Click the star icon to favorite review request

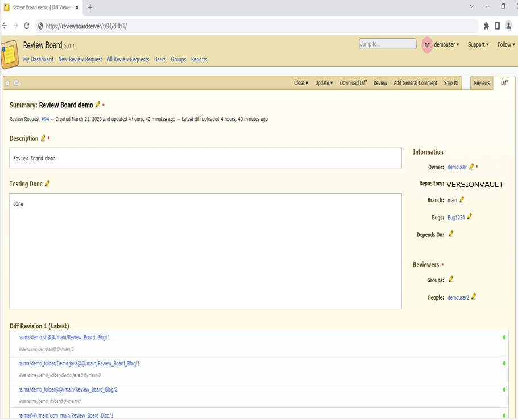[8, 83]
